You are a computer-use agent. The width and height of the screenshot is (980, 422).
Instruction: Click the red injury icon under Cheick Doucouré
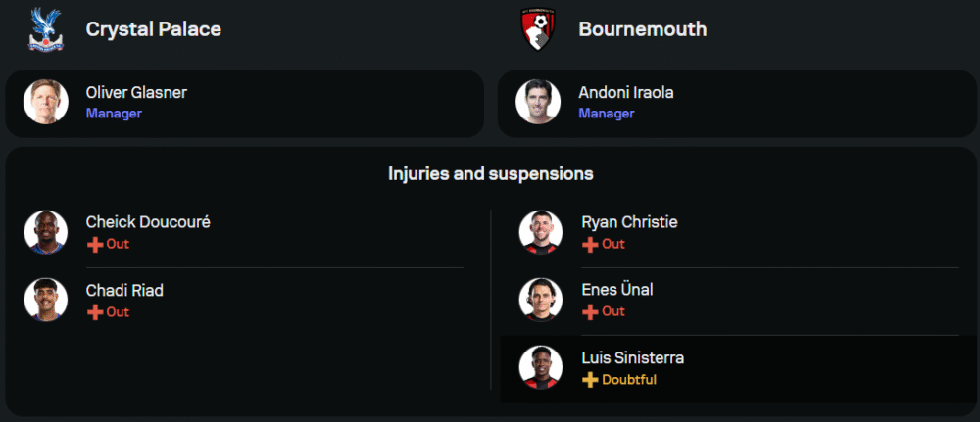click(x=95, y=244)
